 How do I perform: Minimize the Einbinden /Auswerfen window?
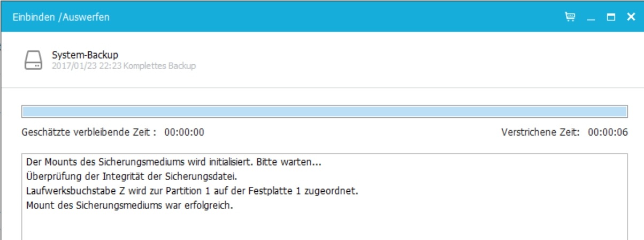coord(591,17)
